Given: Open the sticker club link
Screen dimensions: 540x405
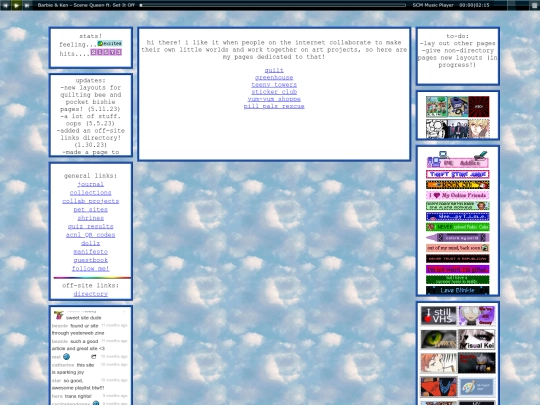Looking at the screenshot, I should [x=274, y=92].
